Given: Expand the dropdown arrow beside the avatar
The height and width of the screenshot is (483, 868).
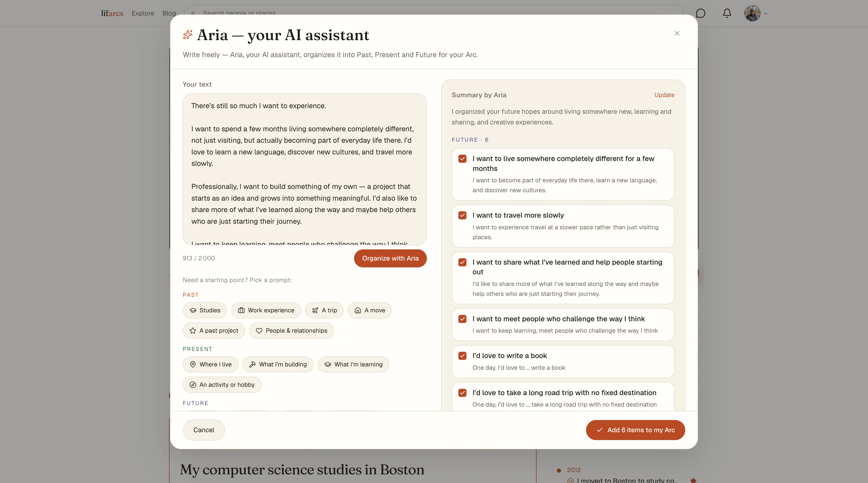Looking at the screenshot, I should pos(765,13).
